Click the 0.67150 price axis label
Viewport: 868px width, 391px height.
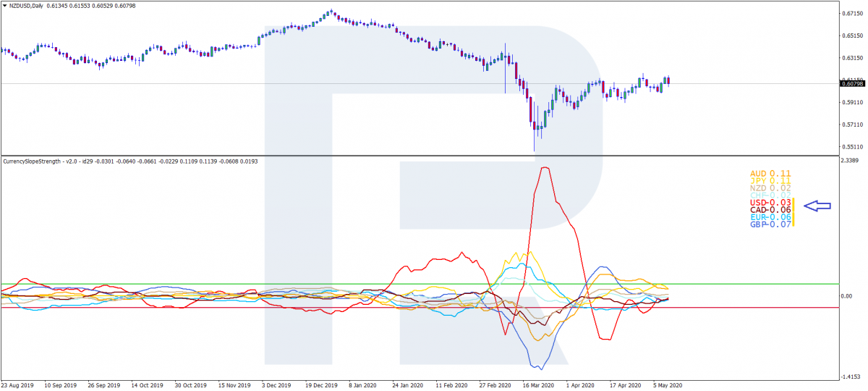click(853, 13)
